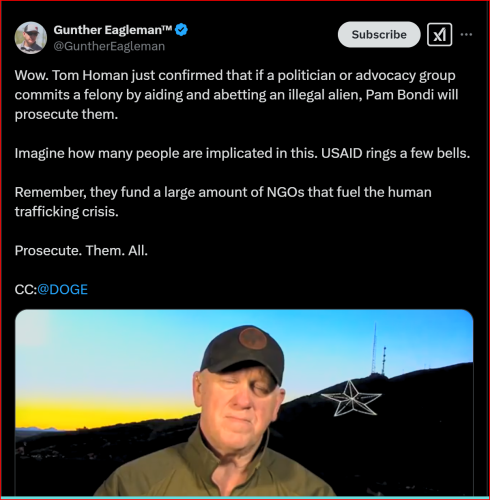Click the "Prosecute. Them. All." line
490x500 pixels.
81,250
